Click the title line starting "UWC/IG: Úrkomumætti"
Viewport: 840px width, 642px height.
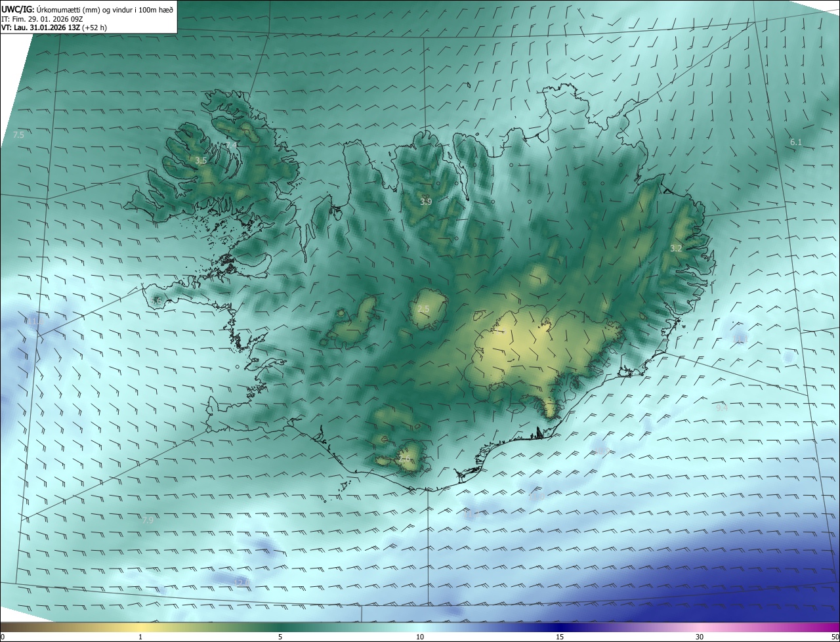(87, 9)
